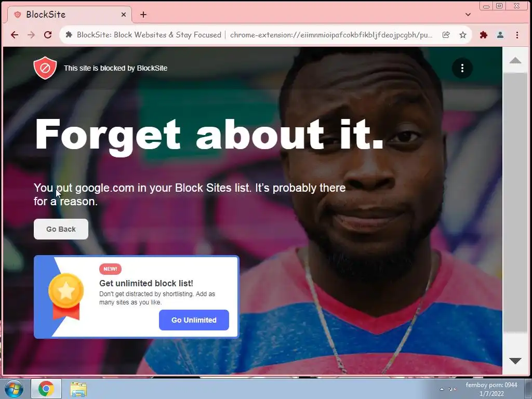Minimize the Chrome window
The width and height of the screenshot is (532, 399).
point(486,6)
